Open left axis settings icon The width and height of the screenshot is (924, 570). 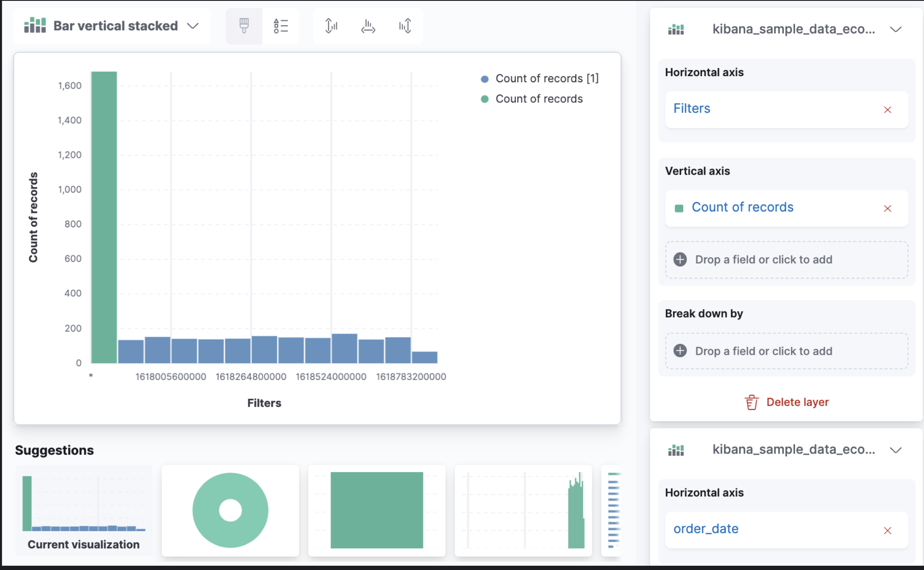point(331,26)
